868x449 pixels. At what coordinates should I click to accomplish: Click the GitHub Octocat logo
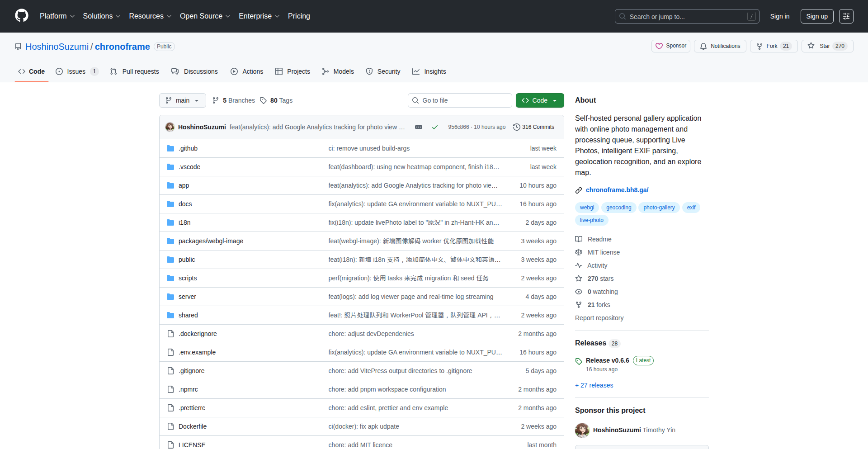(x=22, y=16)
